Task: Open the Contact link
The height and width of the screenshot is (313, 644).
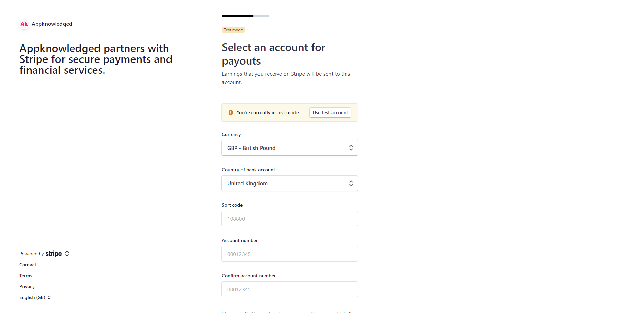Action: (x=28, y=265)
